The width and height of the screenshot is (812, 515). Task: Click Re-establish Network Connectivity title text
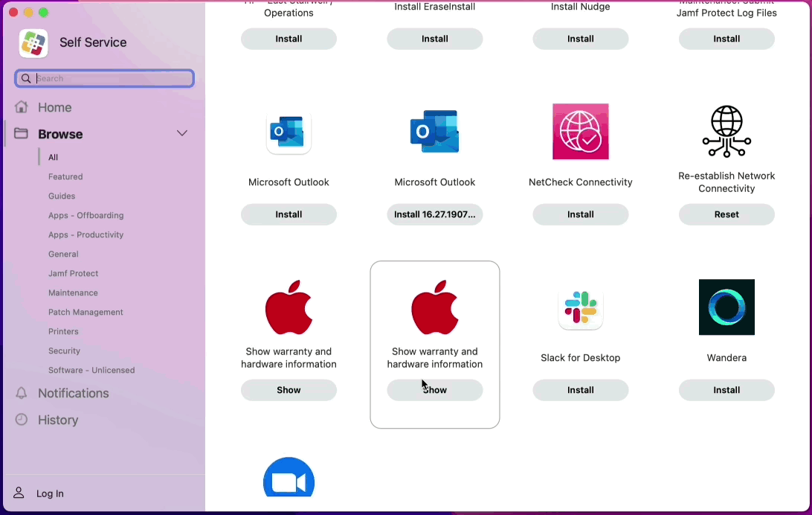click(726, 182)
